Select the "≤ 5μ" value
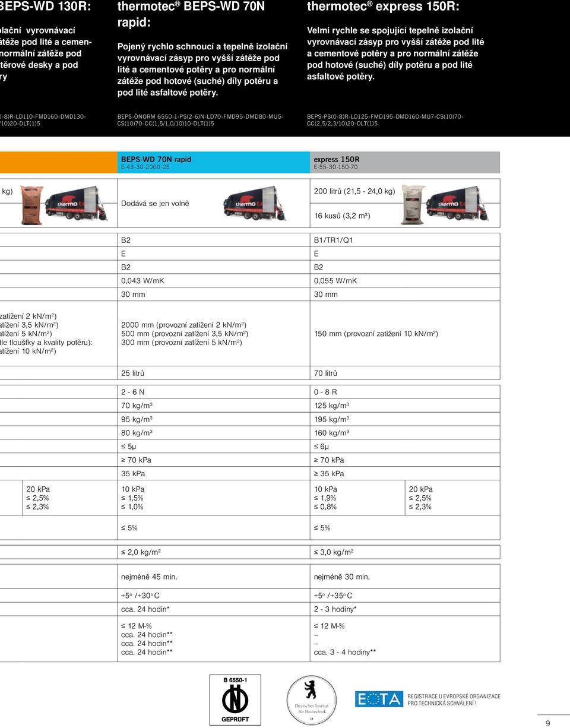The image size is (570, 728). [128, 447]
